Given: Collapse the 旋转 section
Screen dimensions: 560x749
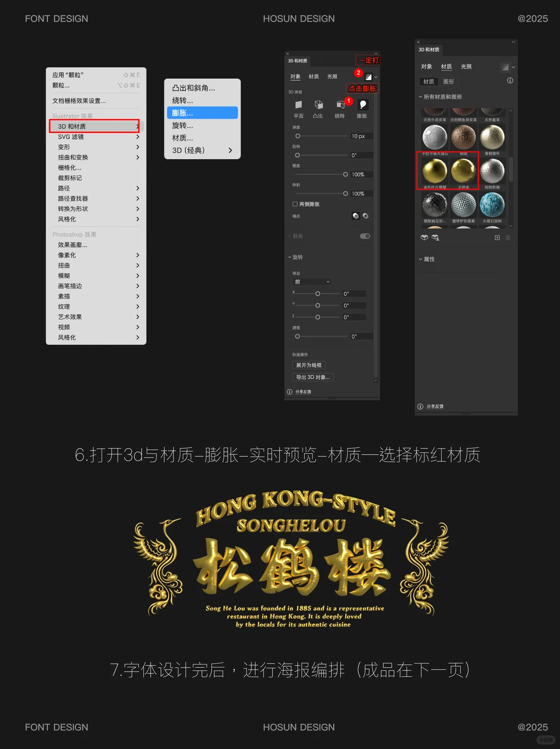Looking at the screenshot, I should (x=290, y=257).
